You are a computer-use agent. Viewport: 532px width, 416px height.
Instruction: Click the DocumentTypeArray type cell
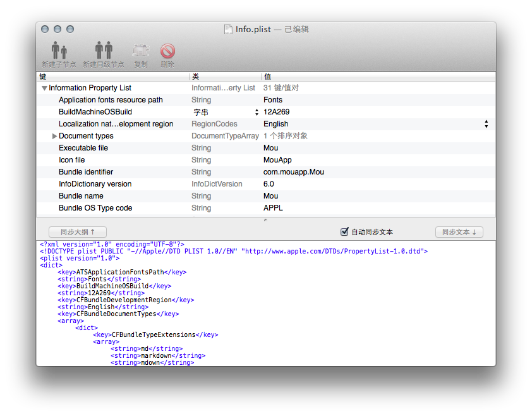tap(226, 136)
